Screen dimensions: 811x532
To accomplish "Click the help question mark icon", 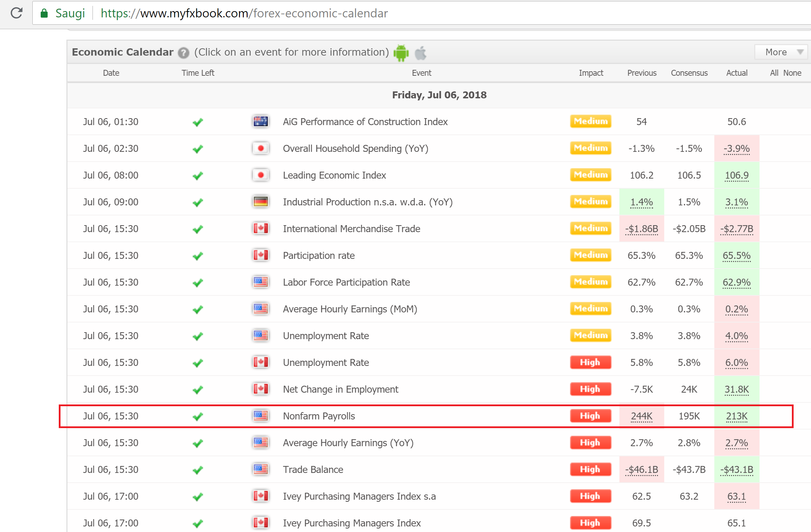I will point(184,53).
